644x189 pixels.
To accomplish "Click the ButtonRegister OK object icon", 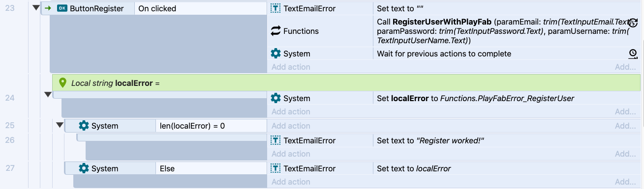I will tap(62, 8).
